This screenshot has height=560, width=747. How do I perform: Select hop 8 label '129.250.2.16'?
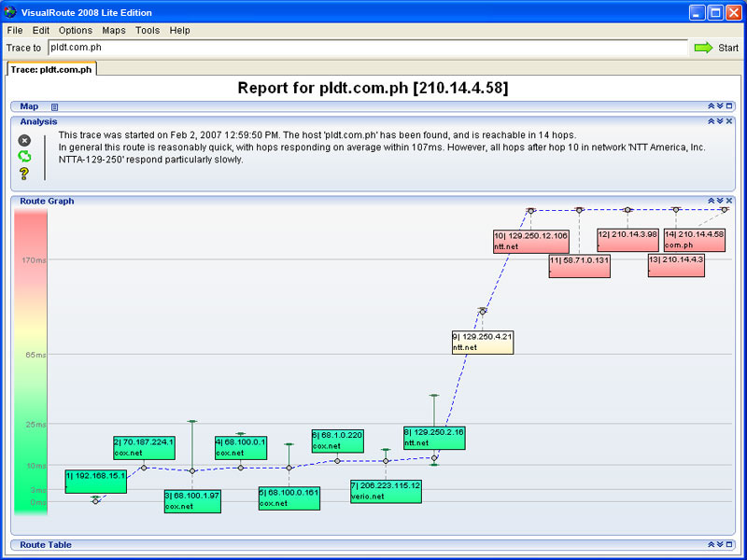pos(434,438)
